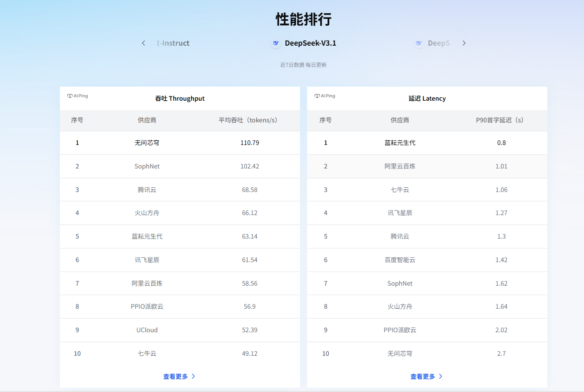Expand chevron beside Latency 查看更多

441,376
